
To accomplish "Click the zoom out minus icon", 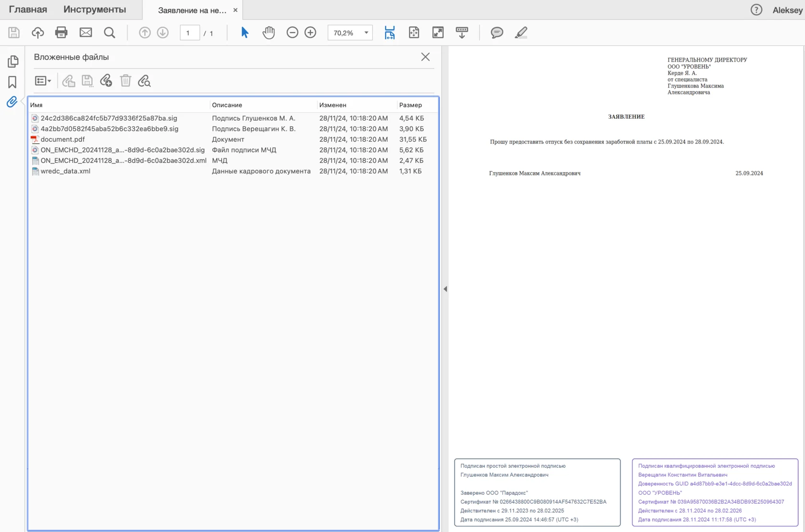I will 292,33.
